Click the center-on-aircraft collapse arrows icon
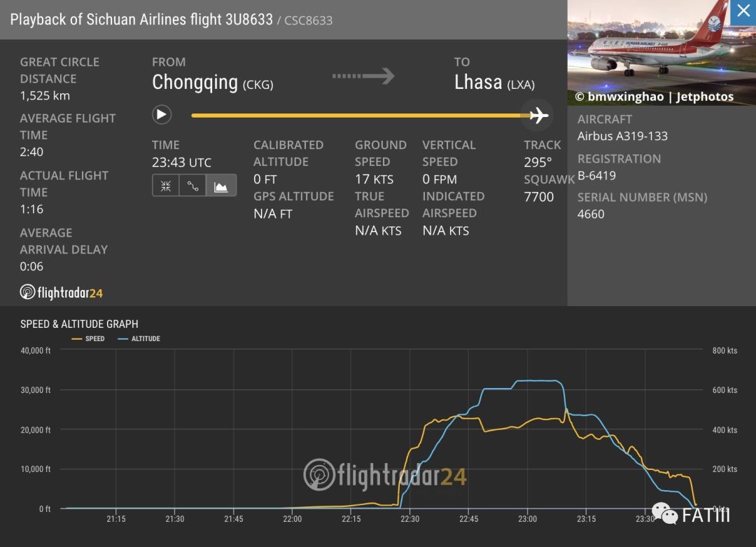Image resolution: width=756 pixels, height=547 pixels. [x=166, y=186]
